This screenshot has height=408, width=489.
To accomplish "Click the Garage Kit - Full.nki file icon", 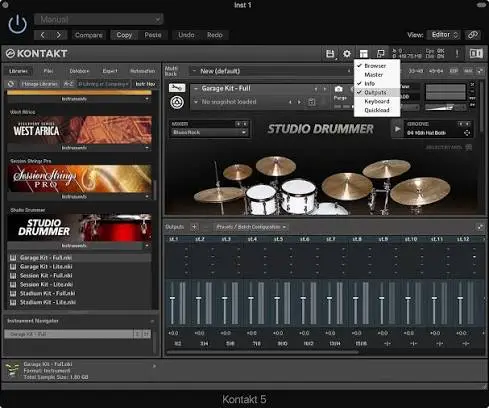I will tap(13, 258).
